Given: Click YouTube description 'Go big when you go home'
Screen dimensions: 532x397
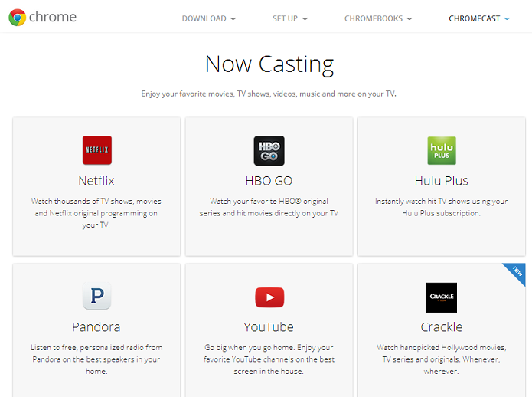Looking at the screenshot, I should (x=269, y=359).
